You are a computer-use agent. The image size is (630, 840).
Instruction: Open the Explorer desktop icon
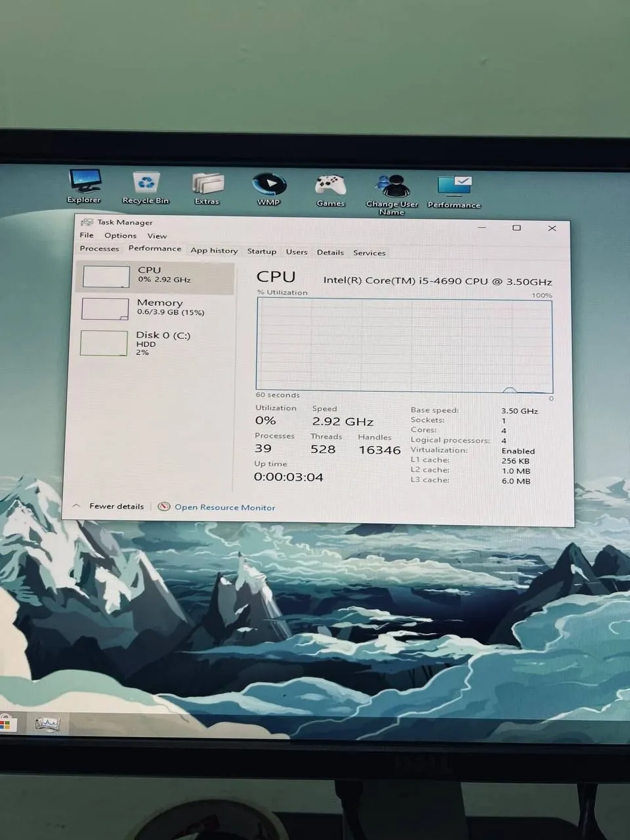point(85,186)
